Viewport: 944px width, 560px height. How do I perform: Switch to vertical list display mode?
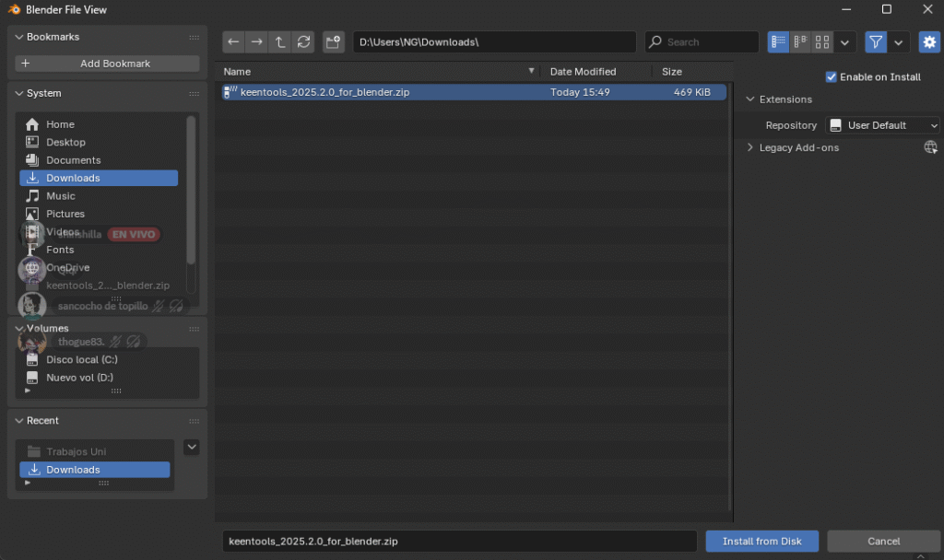tap(778, 42)
